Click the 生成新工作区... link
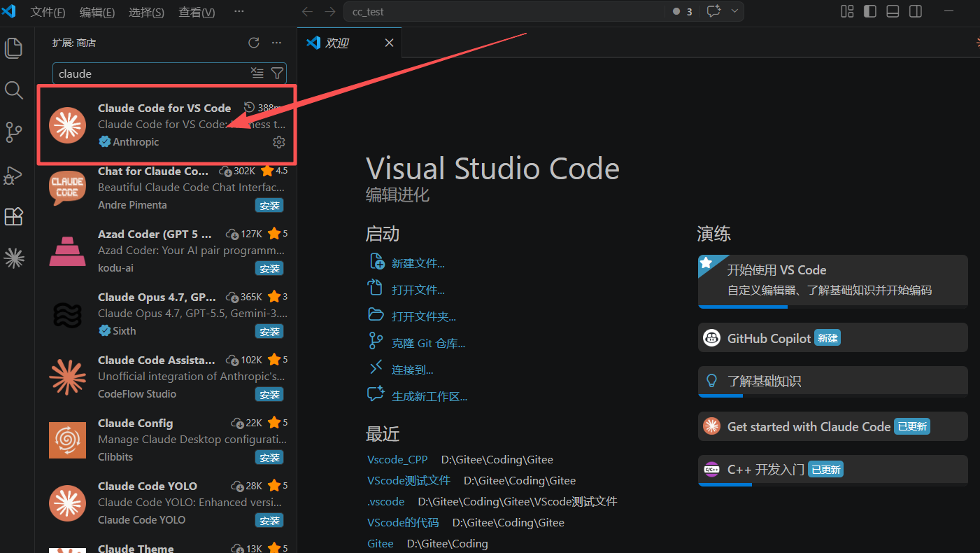This screenshot has height=553, width=980. 429,396
